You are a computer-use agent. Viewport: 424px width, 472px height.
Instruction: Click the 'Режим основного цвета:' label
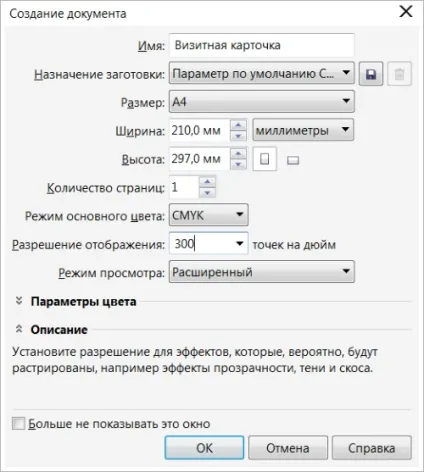95,216
